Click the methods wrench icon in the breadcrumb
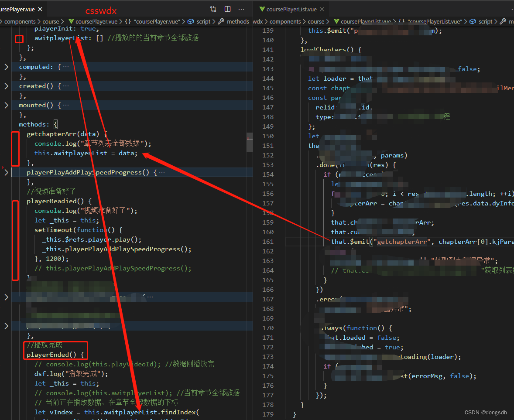Viewport: 514px width, 420px height. click(x=221, y=21)
